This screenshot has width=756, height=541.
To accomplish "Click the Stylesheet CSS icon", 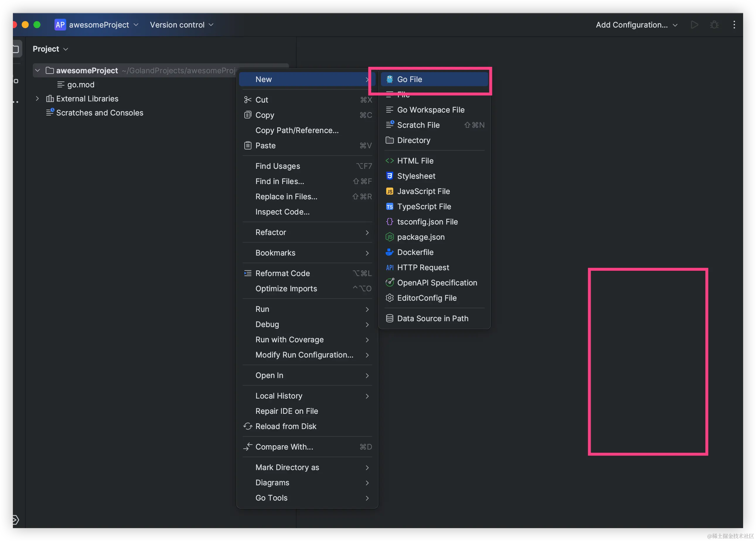I will [389, 176].
